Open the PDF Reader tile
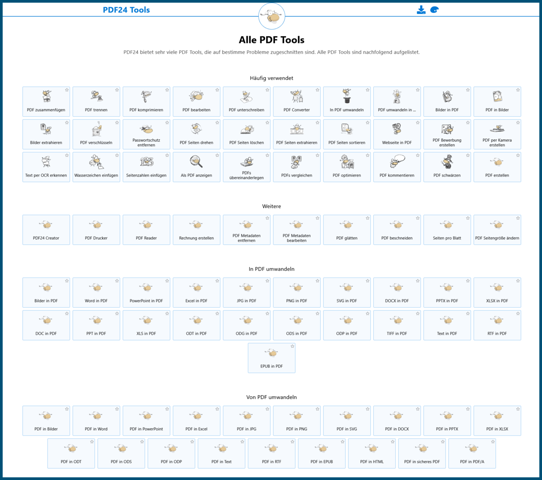 click(x=146, y=230)
